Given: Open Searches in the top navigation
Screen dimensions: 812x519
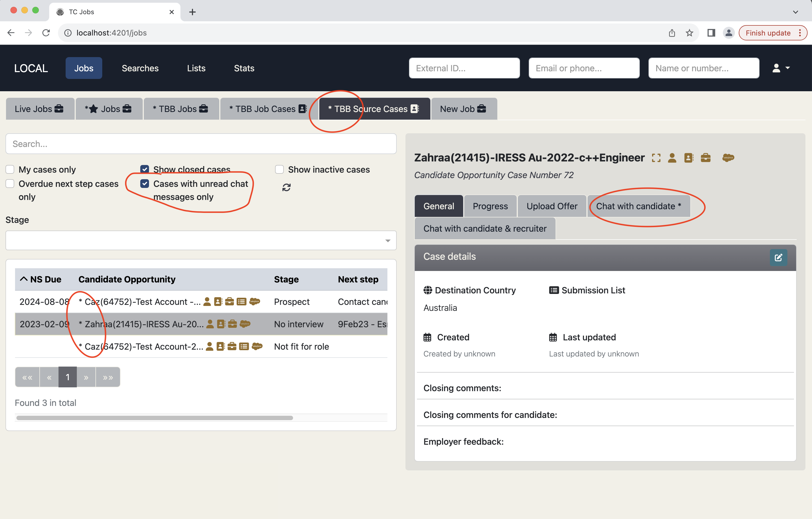Looking at the screenshot, I should pyautogui.click(x=140, y=68).
